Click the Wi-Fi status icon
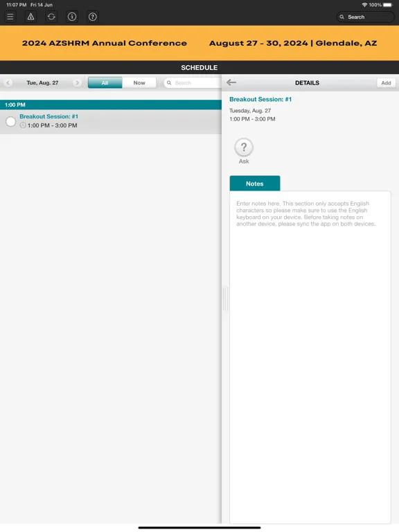 [x=365, y=5]
